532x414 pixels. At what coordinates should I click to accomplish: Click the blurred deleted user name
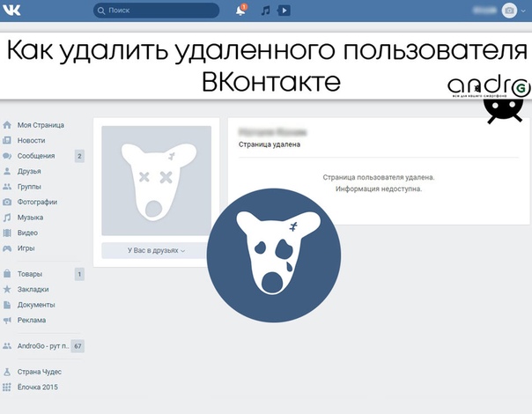[x=272, y=132]
